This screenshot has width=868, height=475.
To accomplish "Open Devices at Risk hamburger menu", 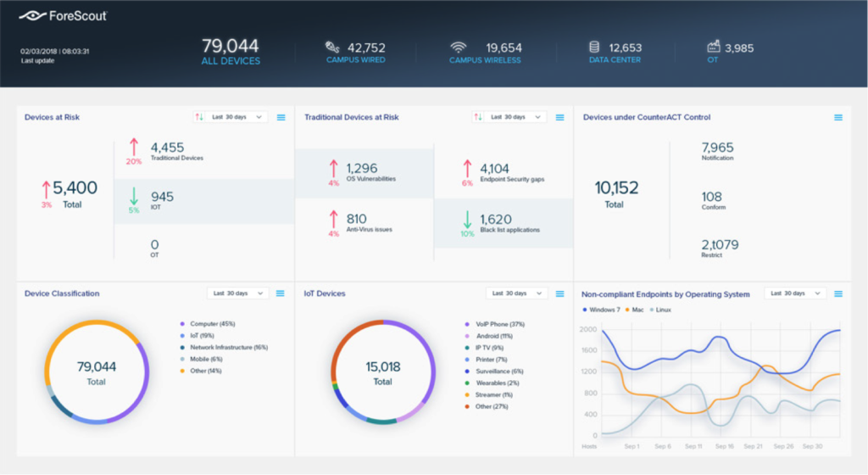I will [x=281, y=117].
